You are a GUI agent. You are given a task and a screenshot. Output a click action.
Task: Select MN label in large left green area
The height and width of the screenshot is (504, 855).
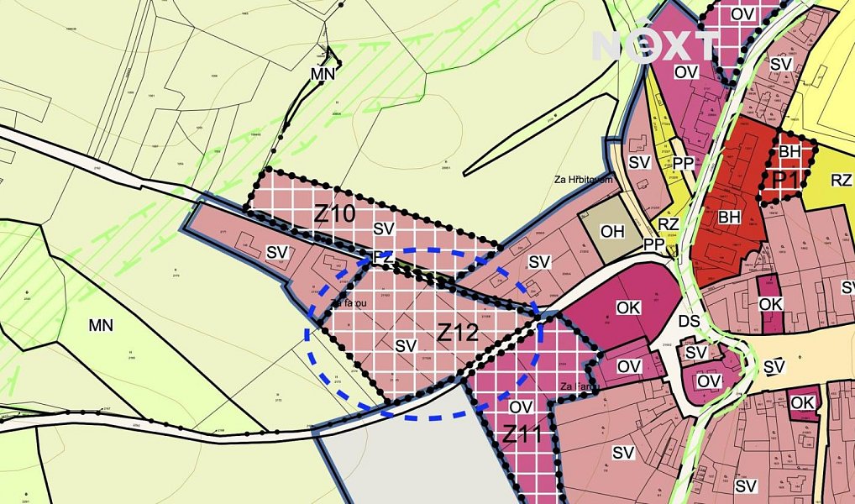pyautogui.click(x=101, y=326)
